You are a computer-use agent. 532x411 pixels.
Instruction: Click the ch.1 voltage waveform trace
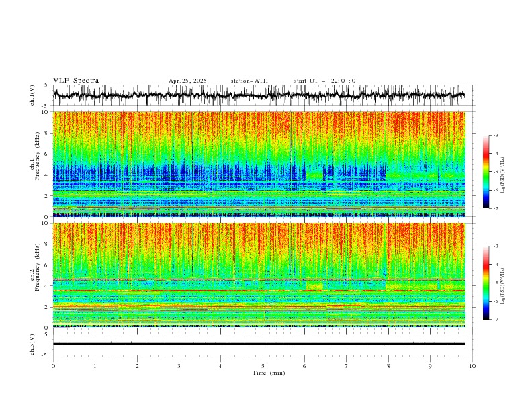(259, 95)
